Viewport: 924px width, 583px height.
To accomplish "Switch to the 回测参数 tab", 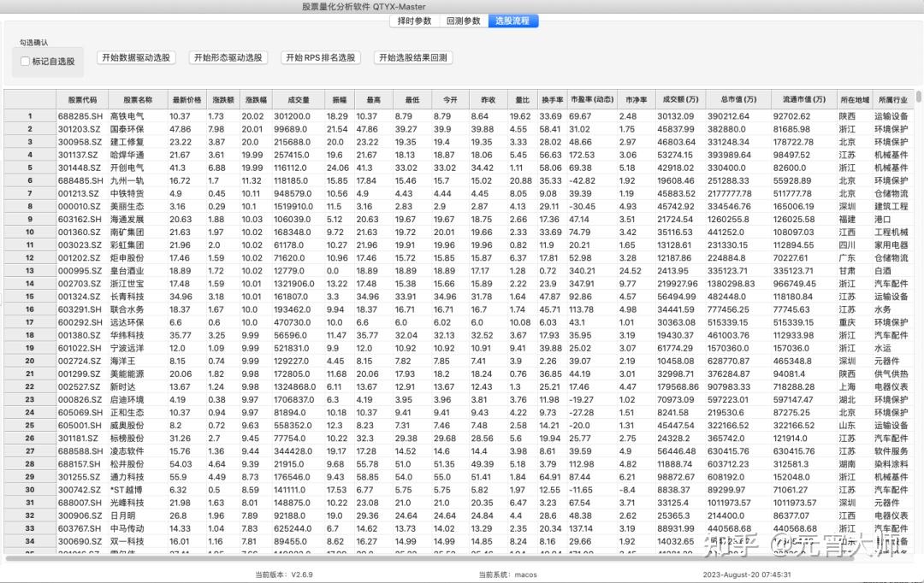I will pyautogui.click(x=463, y=21).
